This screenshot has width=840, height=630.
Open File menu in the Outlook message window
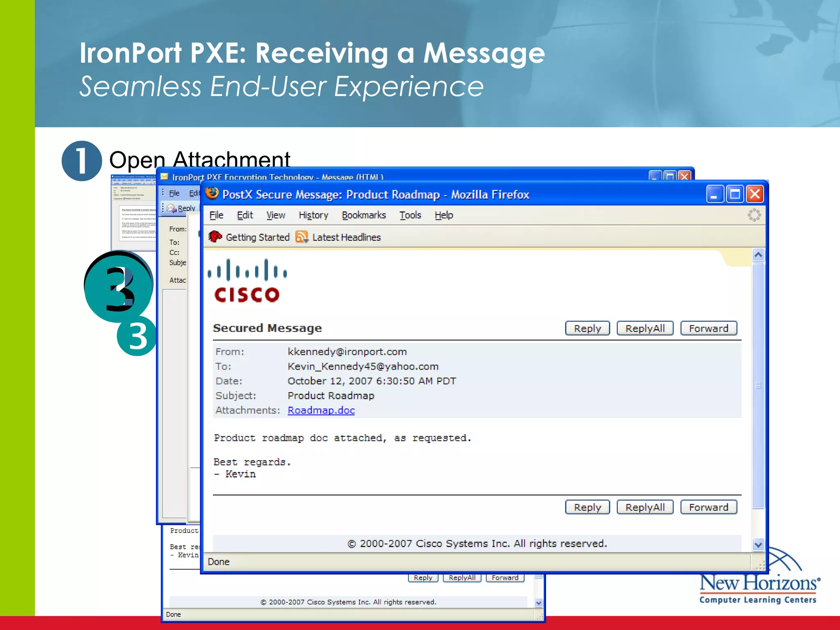[x=174, y=193]
